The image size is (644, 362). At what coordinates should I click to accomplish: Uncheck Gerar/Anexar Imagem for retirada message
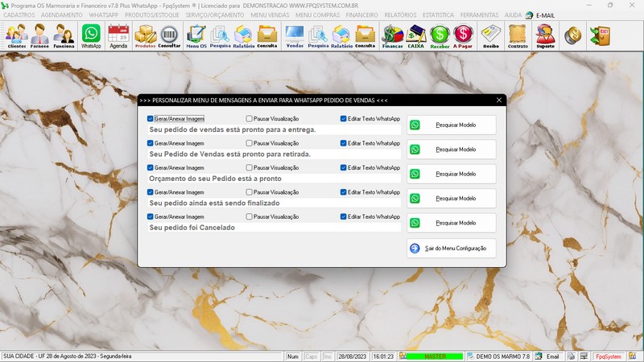[151, 143]
